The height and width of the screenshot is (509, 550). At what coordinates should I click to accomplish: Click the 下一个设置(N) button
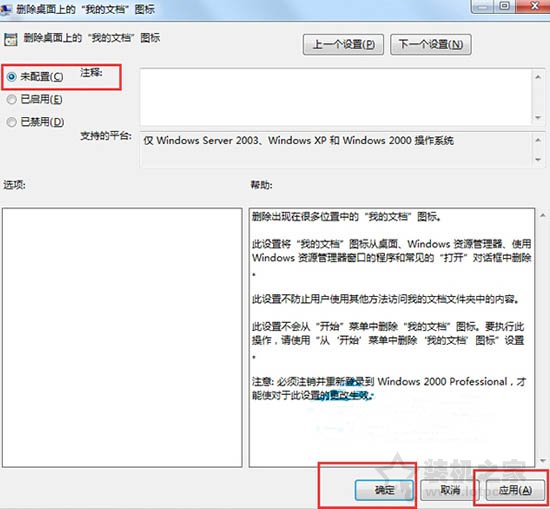click(x=430, y=45)
